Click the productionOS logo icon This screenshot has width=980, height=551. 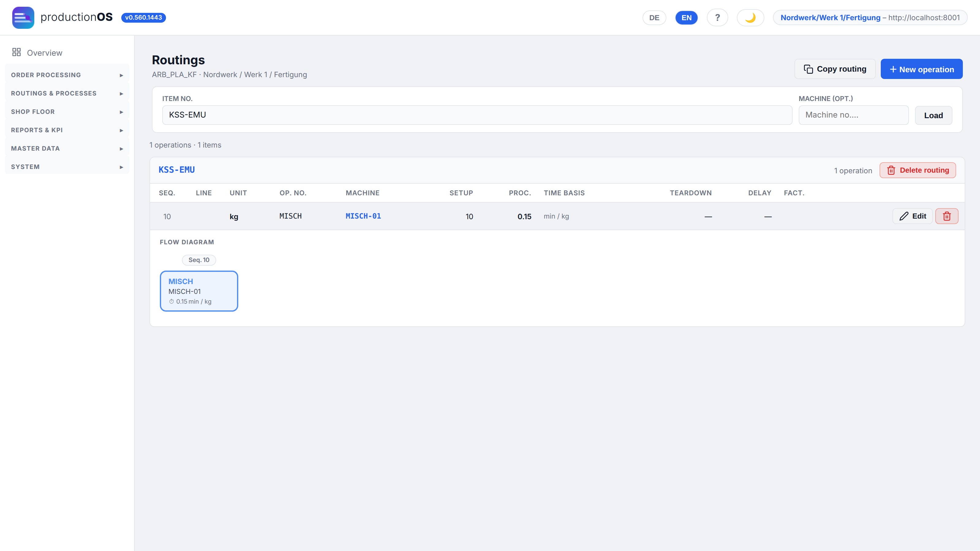[x=23, y=17]
